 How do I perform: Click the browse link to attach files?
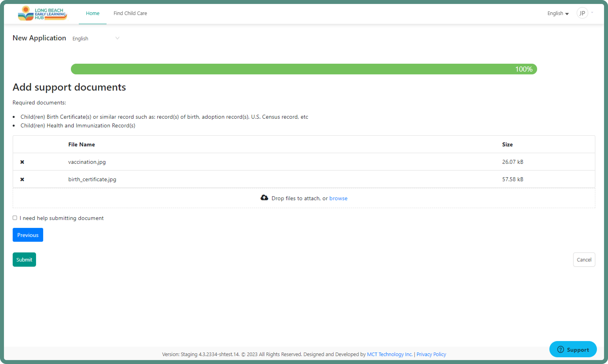(338, 198)
